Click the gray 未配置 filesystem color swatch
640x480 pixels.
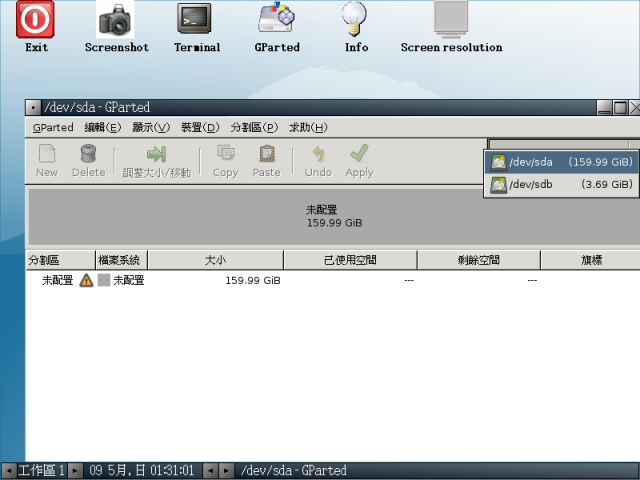(104, 280)
